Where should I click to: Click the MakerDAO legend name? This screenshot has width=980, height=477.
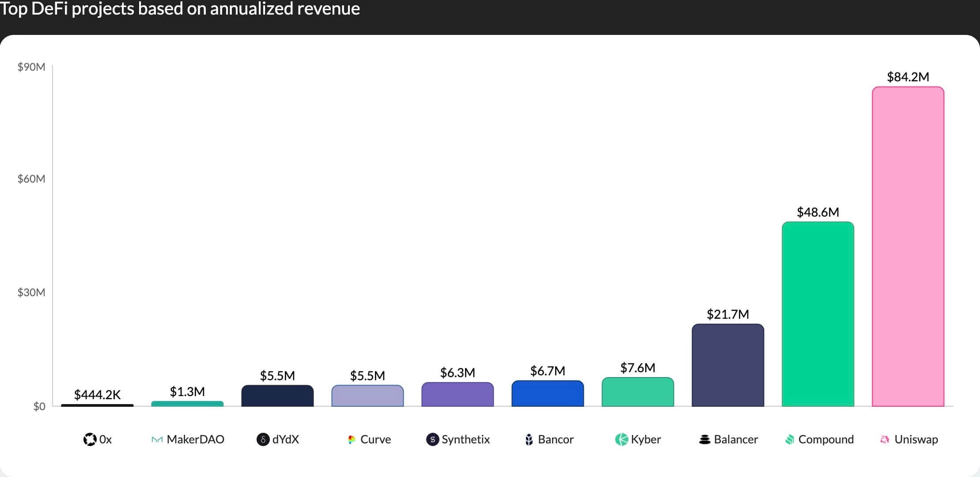[195, 439]
